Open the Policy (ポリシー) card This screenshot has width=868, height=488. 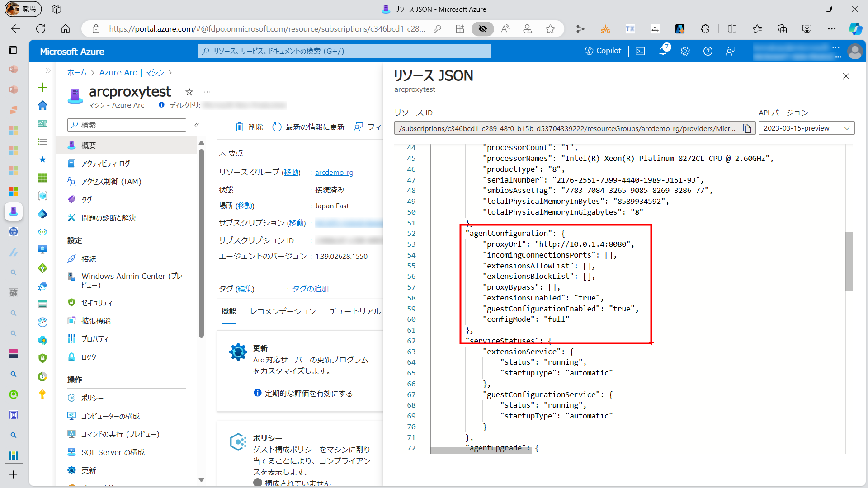coord(300,454)
